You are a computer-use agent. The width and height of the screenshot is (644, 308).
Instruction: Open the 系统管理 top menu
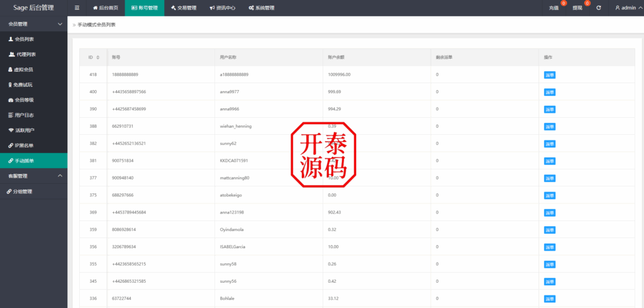coord(262,8)
